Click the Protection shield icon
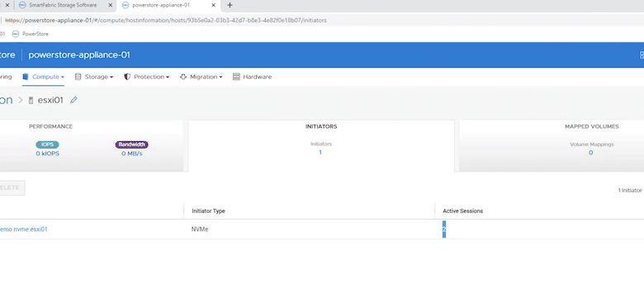This screenshot has width=644, height=298. 127,77
